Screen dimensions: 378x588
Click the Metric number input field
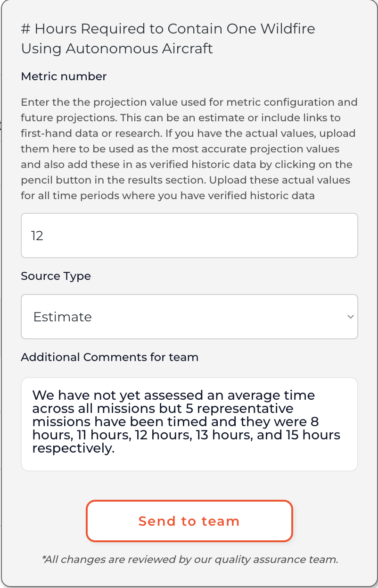(189, 235)
